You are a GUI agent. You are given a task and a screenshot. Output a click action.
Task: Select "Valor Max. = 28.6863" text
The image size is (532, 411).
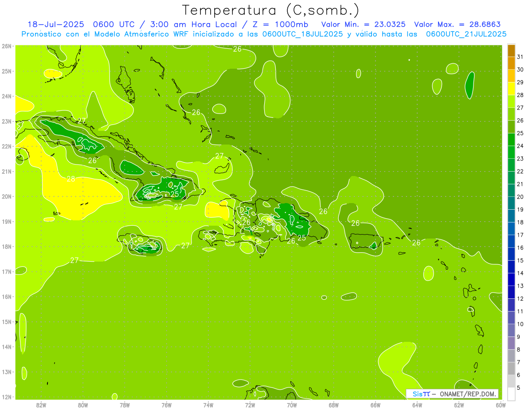(x=458, y=24)
